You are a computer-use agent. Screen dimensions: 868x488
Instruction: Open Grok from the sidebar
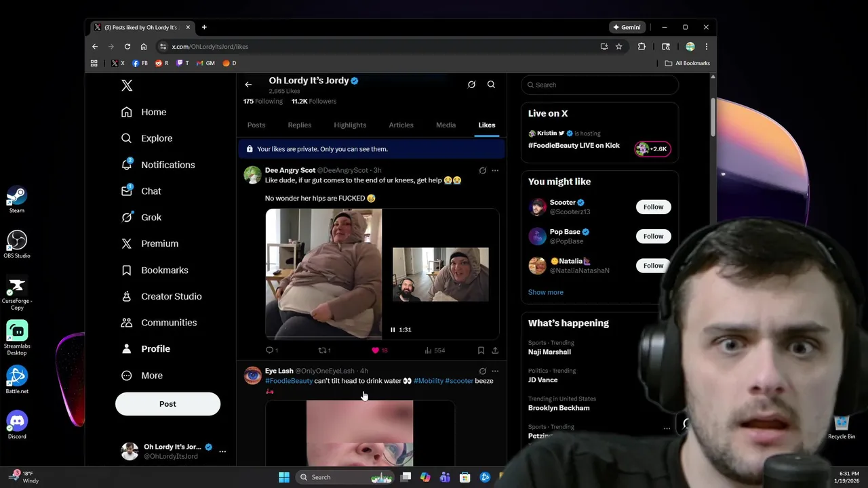pos(141,218)
